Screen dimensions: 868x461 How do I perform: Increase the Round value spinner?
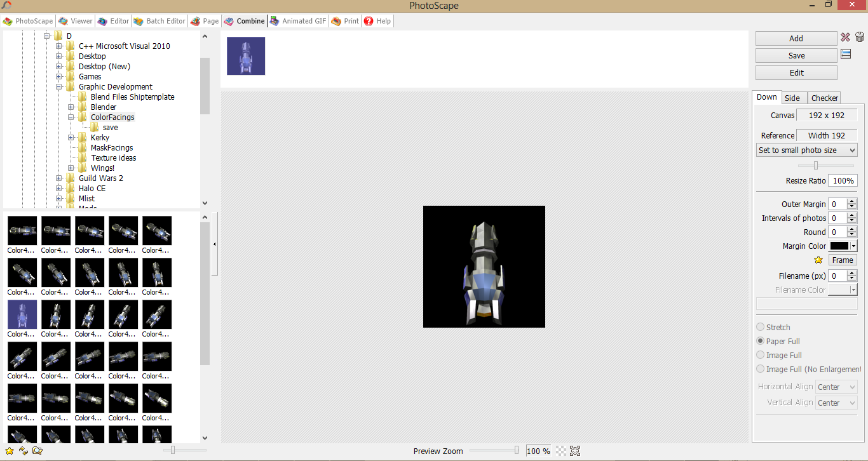coord(852,229)
